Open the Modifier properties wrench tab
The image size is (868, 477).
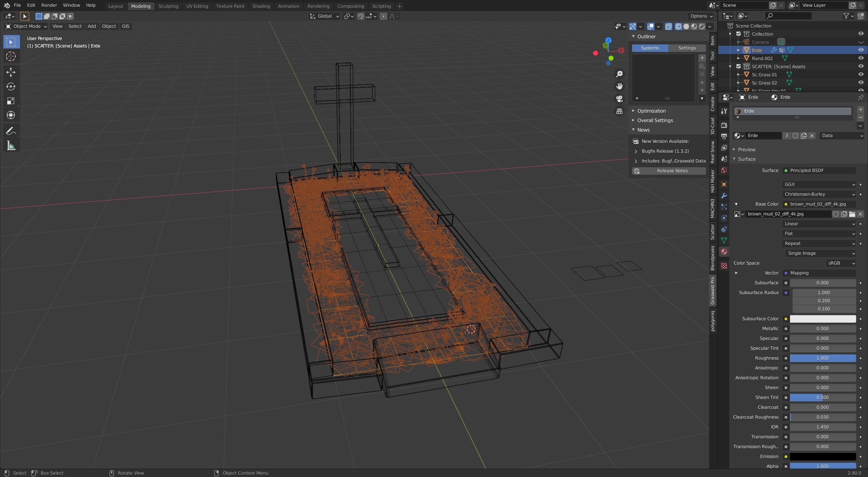pyautogui.click(x=724, y=196)
